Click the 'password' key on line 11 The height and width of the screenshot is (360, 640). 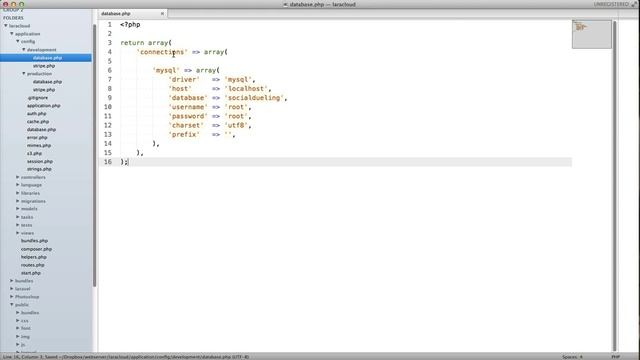pos(188,116)
